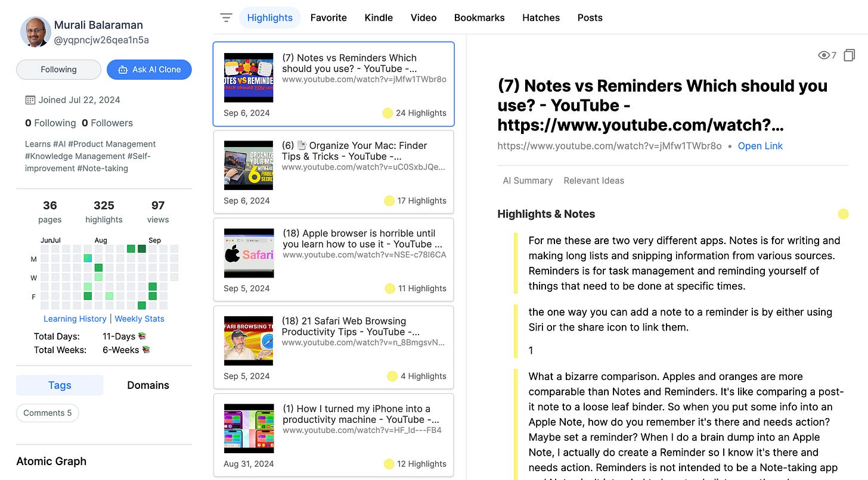This screenshot has height=480, width=868.
Task: Click the Total Weeks 6-Weeks value
Action: point(126,350)
